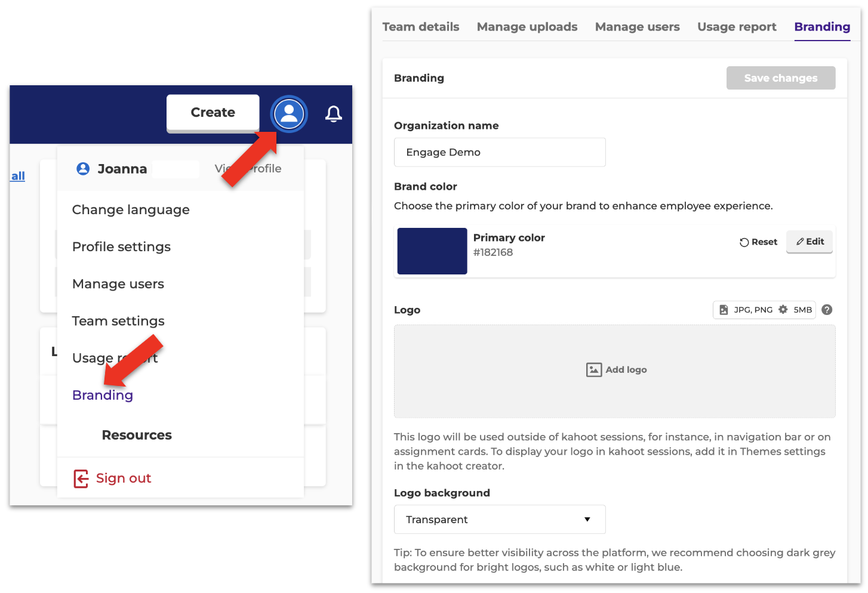Click the dark blue primary color swatch

tap(432, 251)
